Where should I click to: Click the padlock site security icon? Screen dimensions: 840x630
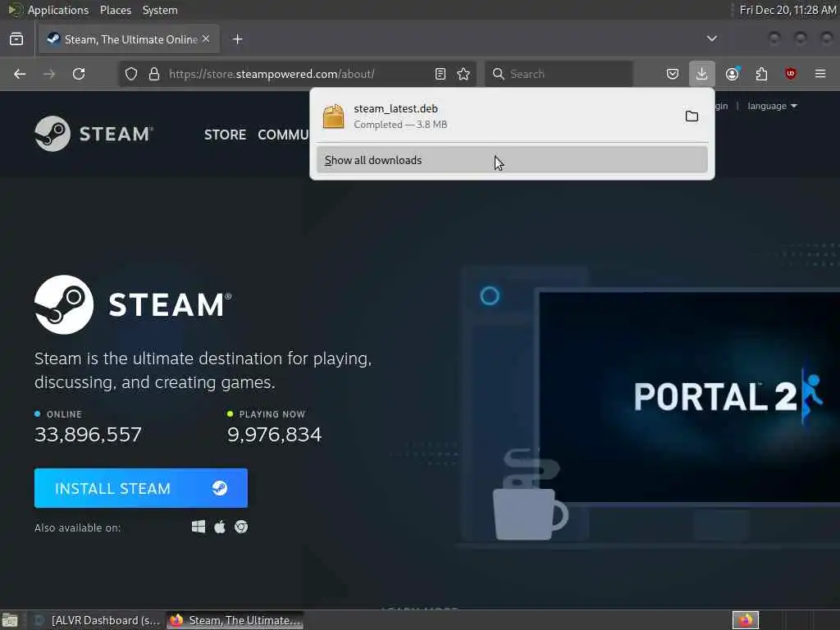154,74
